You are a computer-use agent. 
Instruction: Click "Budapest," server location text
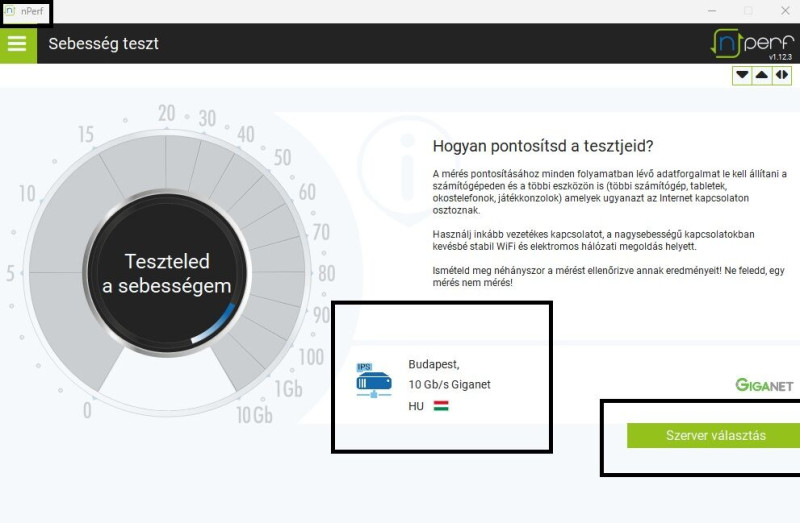tap(434, 364)
